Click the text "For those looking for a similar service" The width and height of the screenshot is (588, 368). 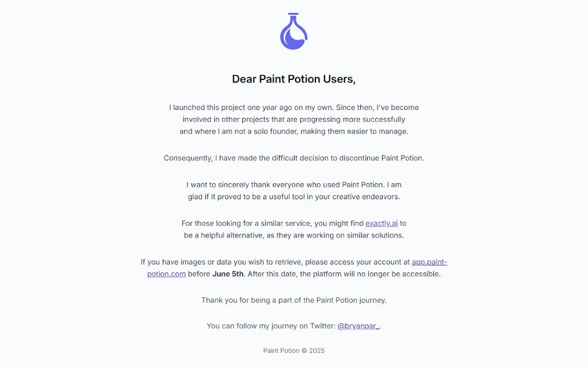[246, 223]
